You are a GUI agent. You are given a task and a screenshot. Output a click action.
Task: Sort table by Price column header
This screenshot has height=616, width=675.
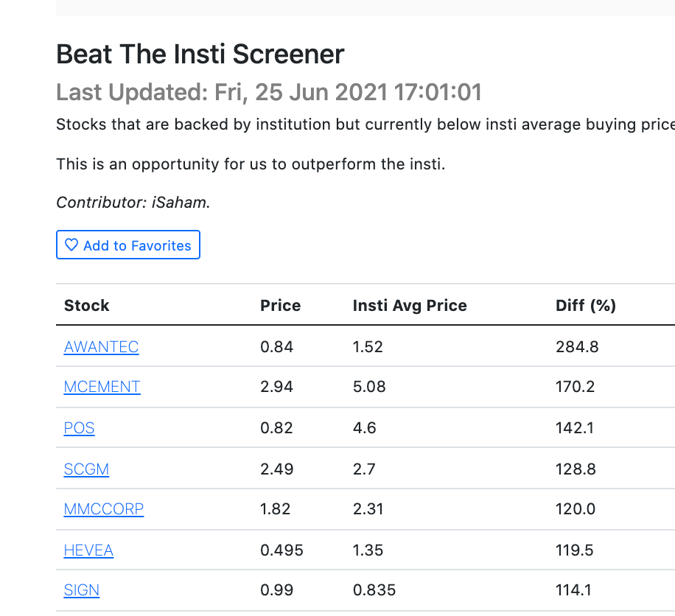click(280, 306)
